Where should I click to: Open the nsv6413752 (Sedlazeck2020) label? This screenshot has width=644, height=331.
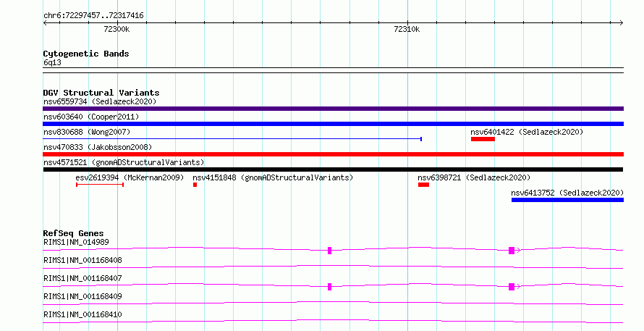coord(567,193)
